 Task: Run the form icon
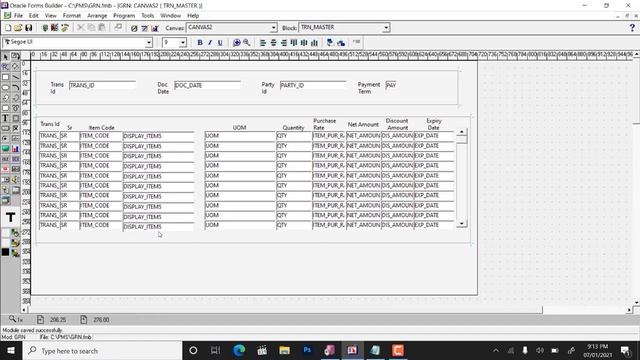pyautogui.click(x=45, y=28)
